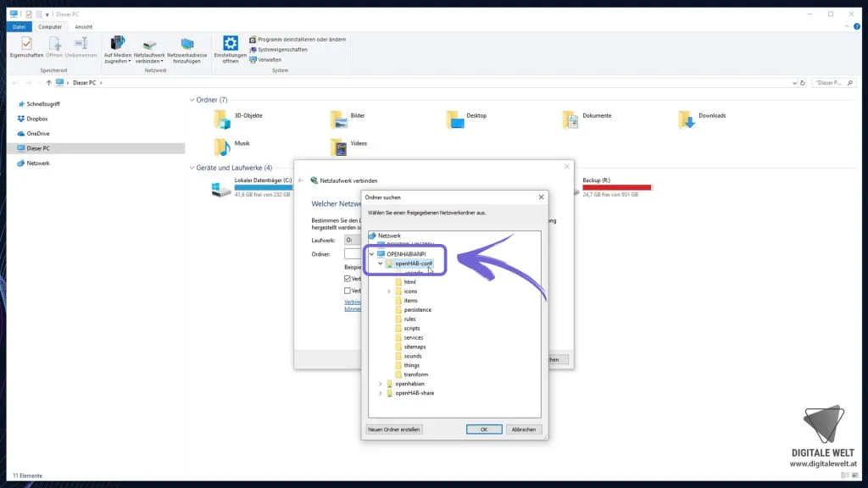Click Systemeigenschaften in the ribbon
This screenshot has height=488, width=868.
[278, 50]
